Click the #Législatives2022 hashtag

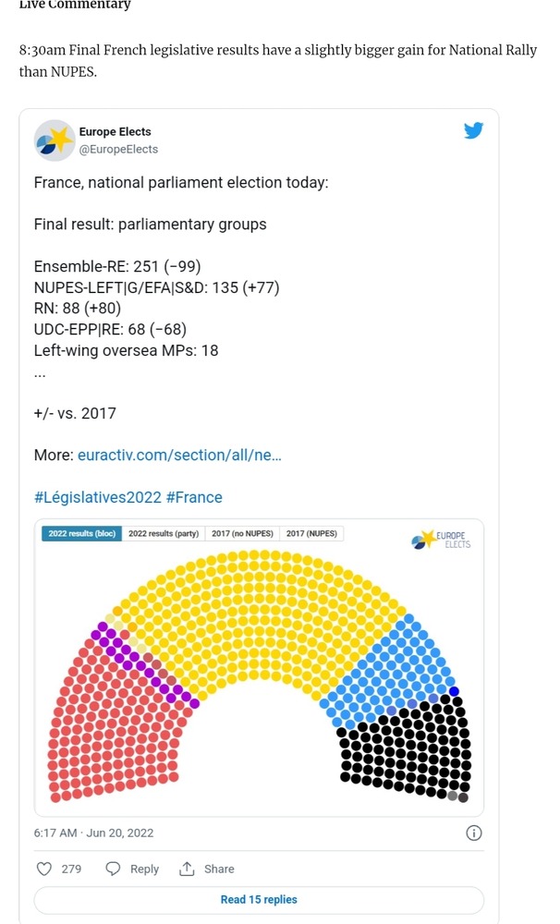[x=96, y=497]
